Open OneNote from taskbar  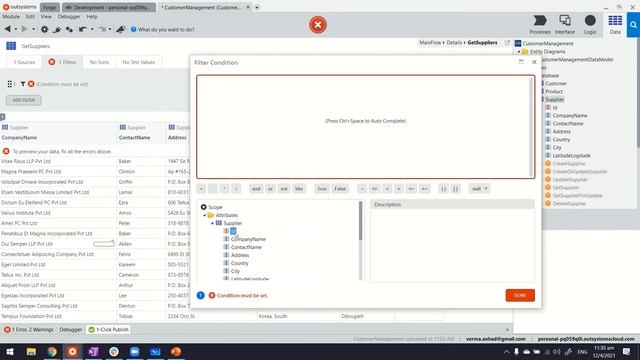[93, 351]
